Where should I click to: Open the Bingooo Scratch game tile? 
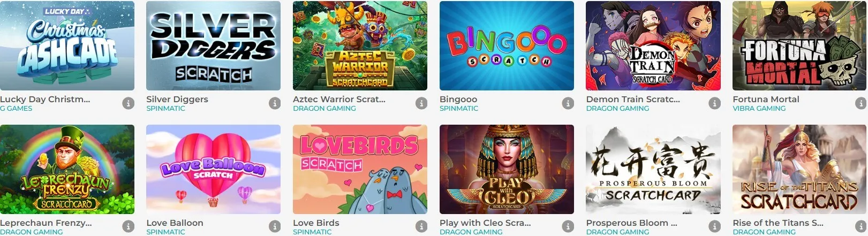(x=507, y=45)
